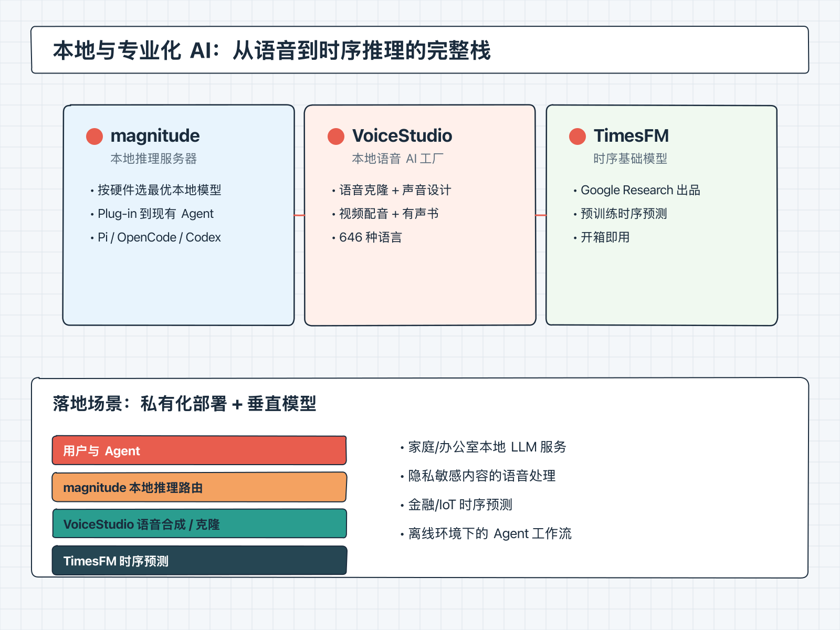Image resolution: width=840 pixels, height=630 pixels.
Task: Click subtitle 时序基础模型
Action: [630, 159]
